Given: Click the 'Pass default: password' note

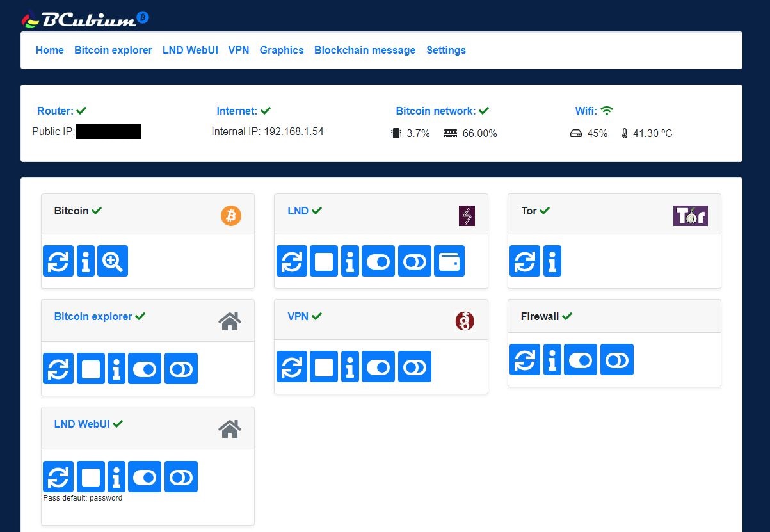Looking at the screenshot, I should [83, 497].
